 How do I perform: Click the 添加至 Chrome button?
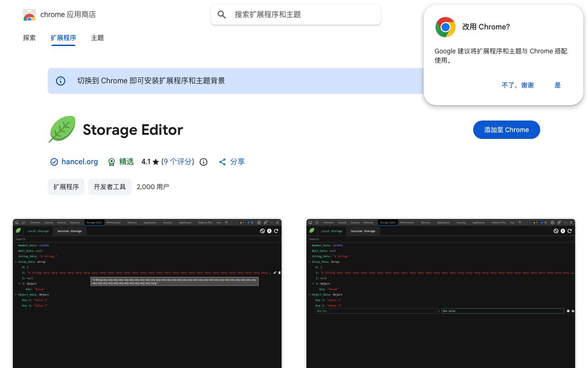507,130
